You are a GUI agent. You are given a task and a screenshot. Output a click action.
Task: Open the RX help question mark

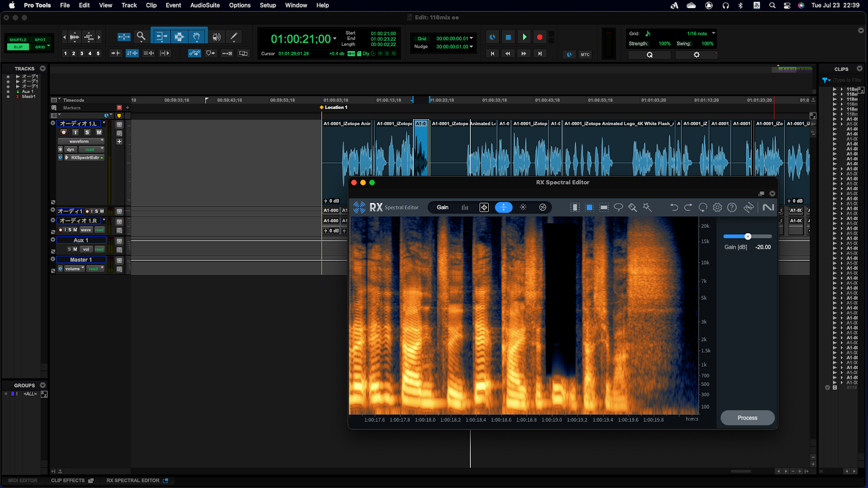pyautogui.click(x=732, y=208)
